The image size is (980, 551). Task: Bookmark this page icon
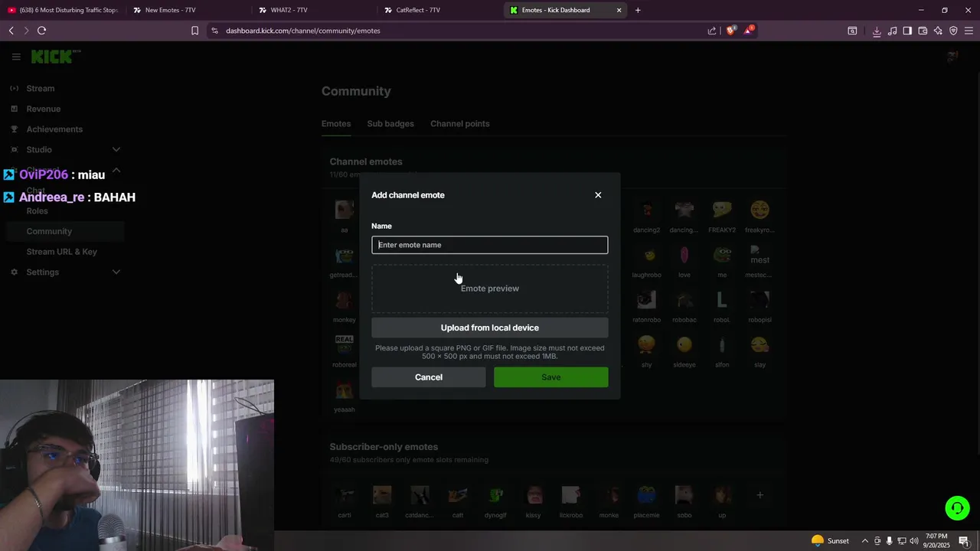coord(194,31)
